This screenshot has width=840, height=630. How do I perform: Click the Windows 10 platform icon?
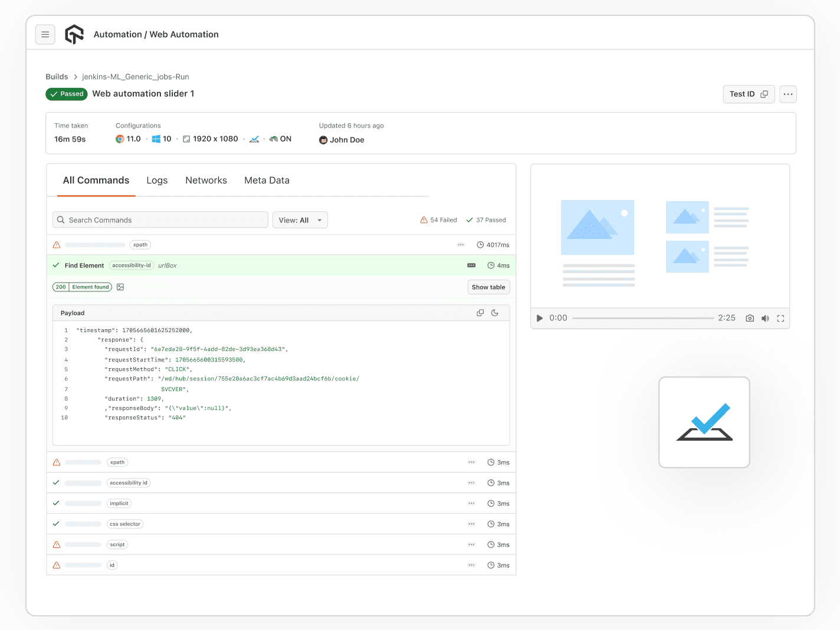click(x=156, y=139)
